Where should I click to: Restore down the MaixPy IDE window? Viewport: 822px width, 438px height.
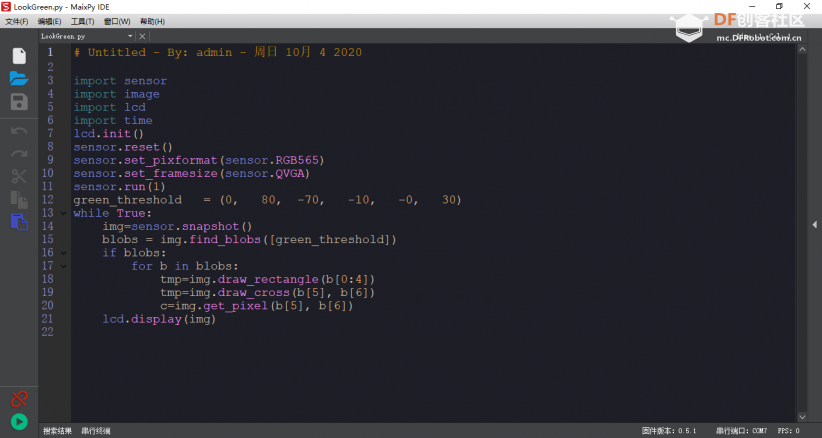click(780, 6)
